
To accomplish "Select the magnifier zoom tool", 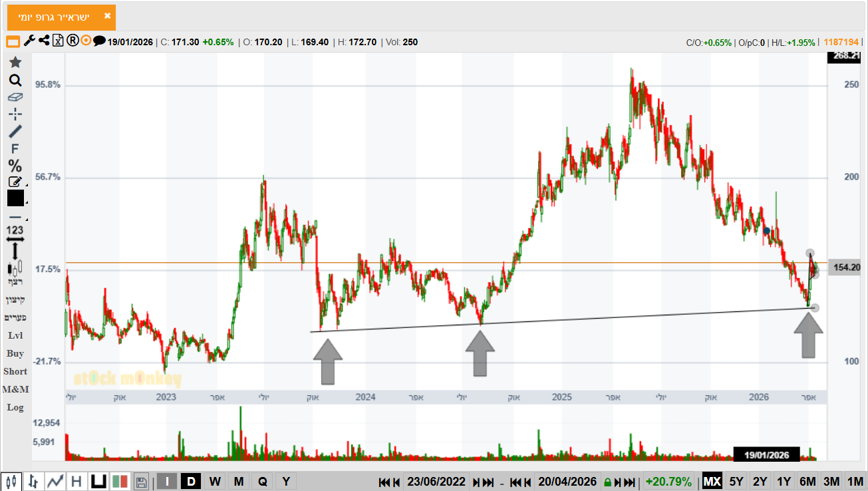I will point(15,81).
